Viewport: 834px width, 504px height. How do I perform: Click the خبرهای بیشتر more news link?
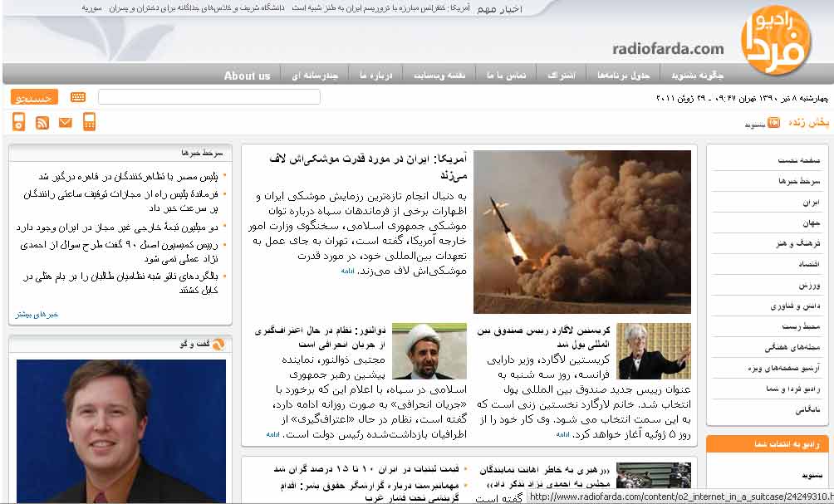pyautogui.click(x=37, y=314)
